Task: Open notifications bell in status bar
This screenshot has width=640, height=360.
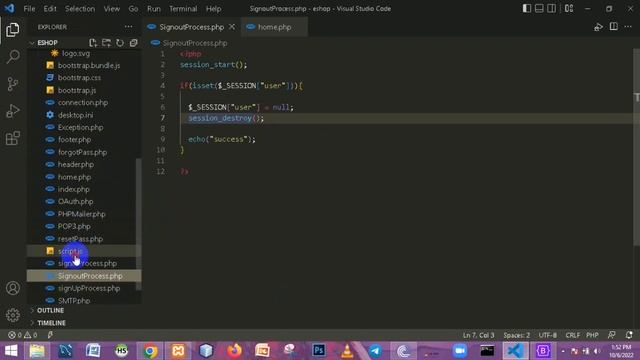Action: coord(629,335)
